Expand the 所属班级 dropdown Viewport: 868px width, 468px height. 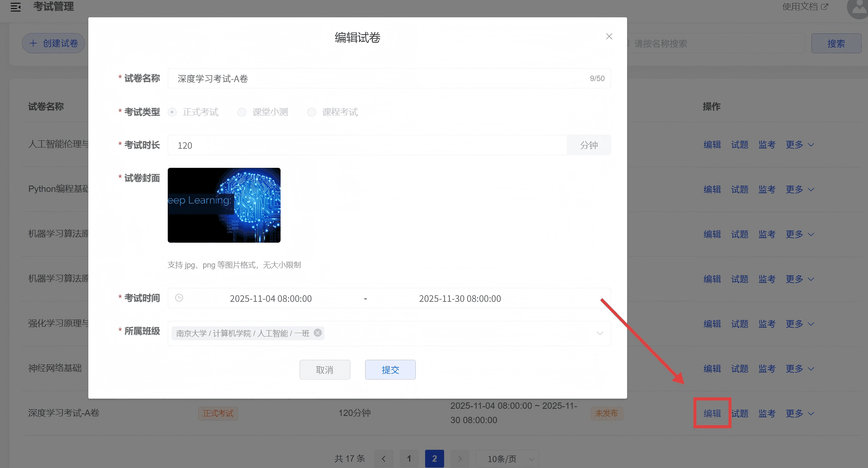click(600, 333)
